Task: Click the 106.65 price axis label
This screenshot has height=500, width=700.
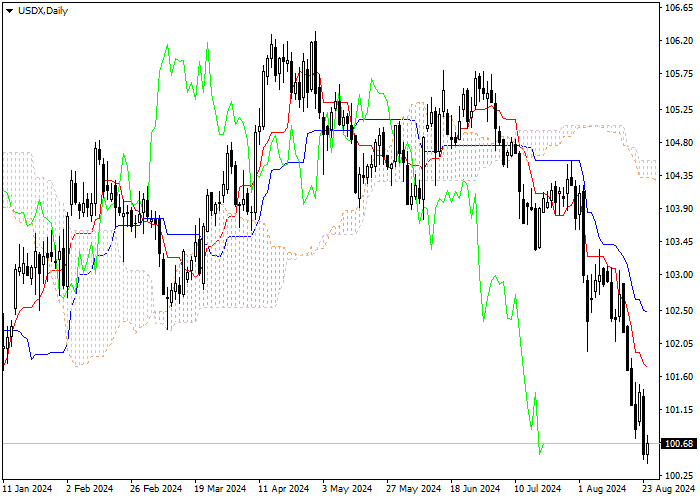Action: (x=679, y=8)
